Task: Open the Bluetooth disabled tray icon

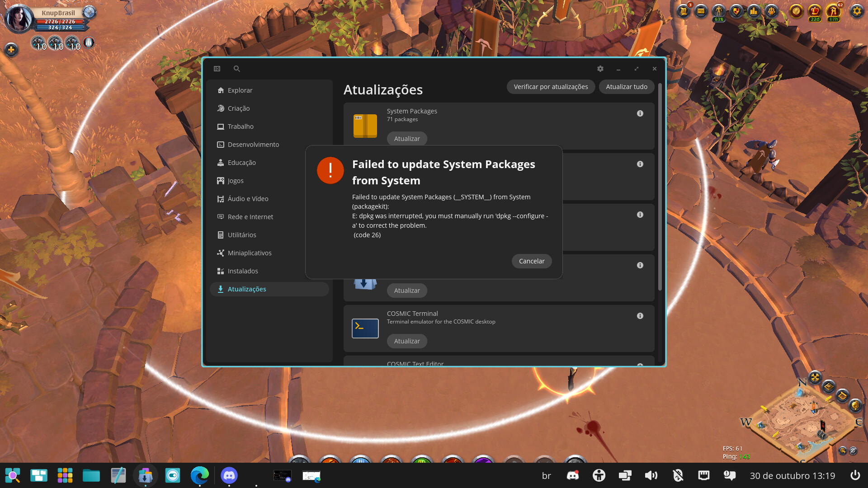Action: 678,475
